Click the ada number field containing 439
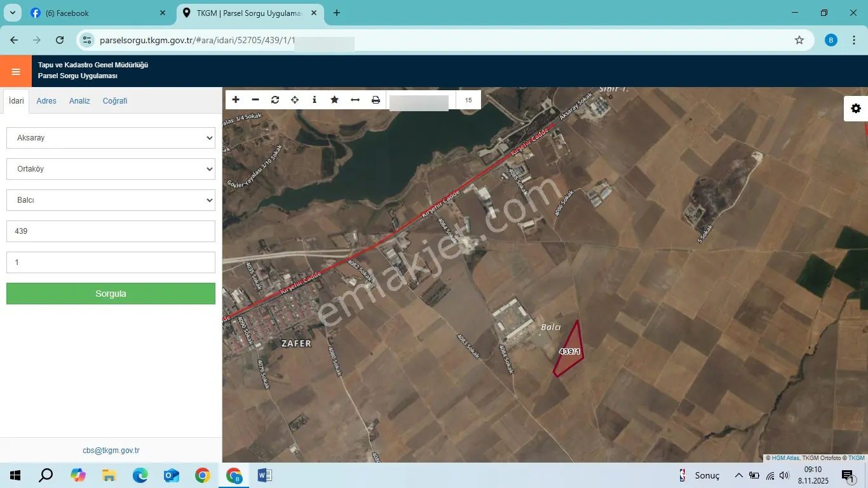Screen dimensions: 868x488 pos(111,231)
